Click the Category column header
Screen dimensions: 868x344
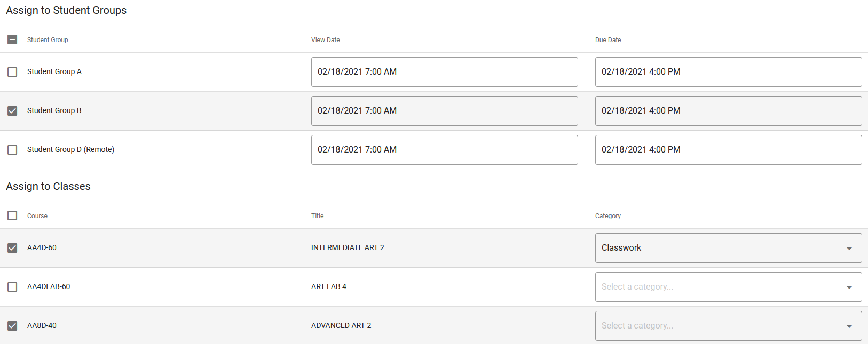(x=608, y=216)
